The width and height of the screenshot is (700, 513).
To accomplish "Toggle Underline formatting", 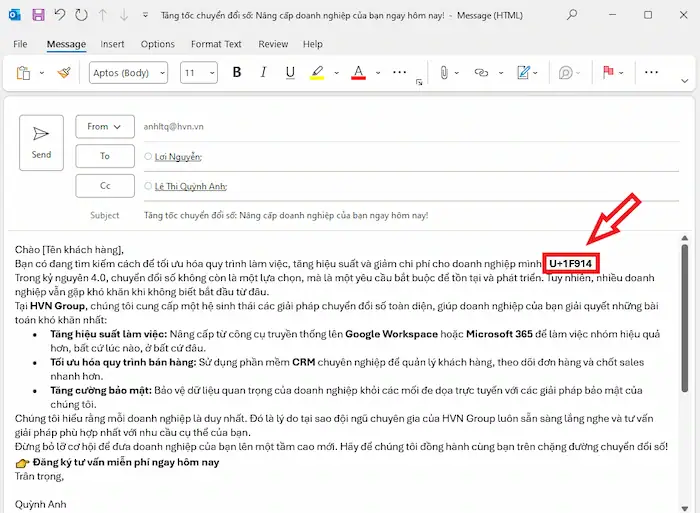I will [x=289, y=73].
